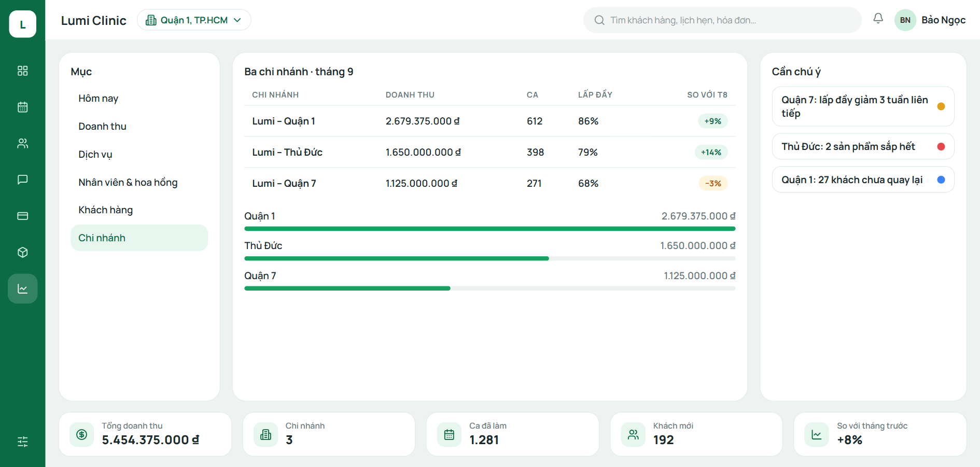Image resolution: width=980 pixels, height=467 pixels.
Task: Open the settings sliders icon in sidebar
Action: point(22,442)
